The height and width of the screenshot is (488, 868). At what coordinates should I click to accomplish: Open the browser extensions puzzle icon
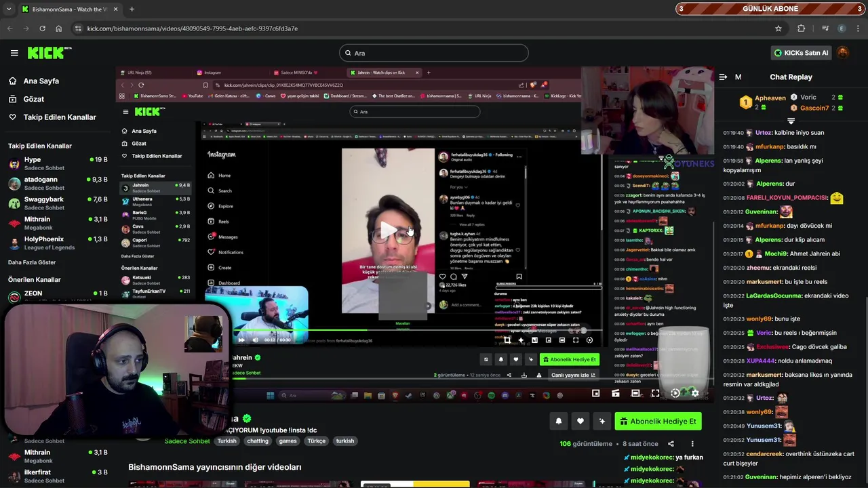(802, 28)
